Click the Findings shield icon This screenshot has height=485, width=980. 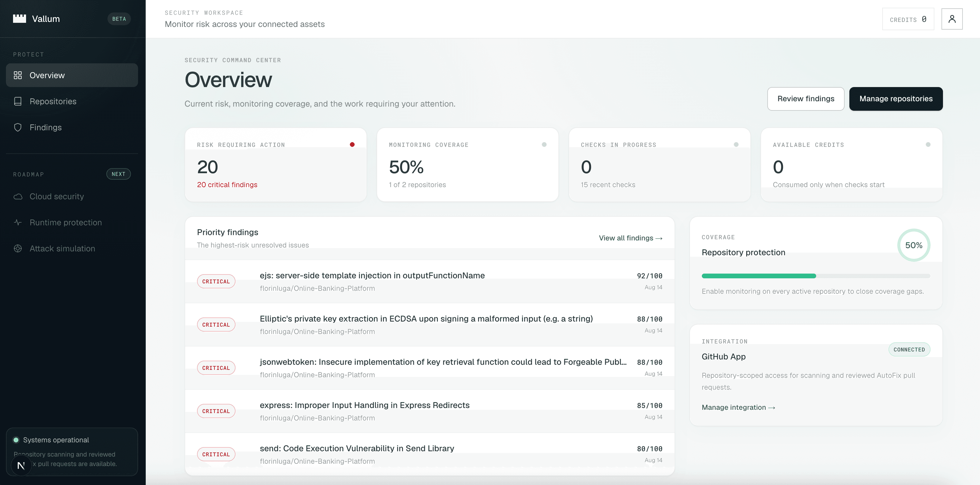click(17, 127)
